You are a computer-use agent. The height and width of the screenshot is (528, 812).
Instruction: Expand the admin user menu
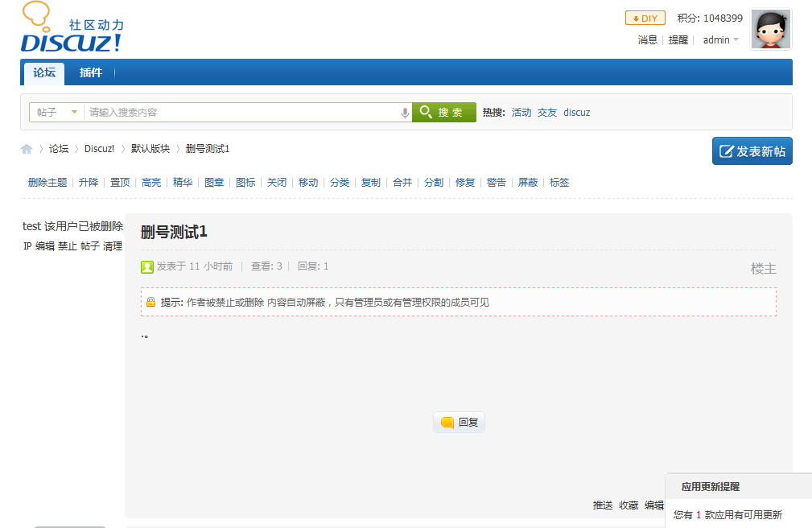point(720,40)
